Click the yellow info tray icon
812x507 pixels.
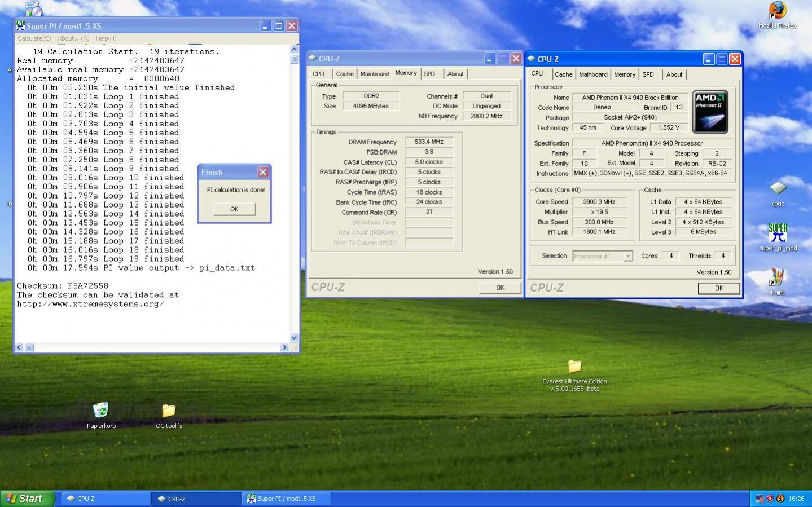[780, 499]
